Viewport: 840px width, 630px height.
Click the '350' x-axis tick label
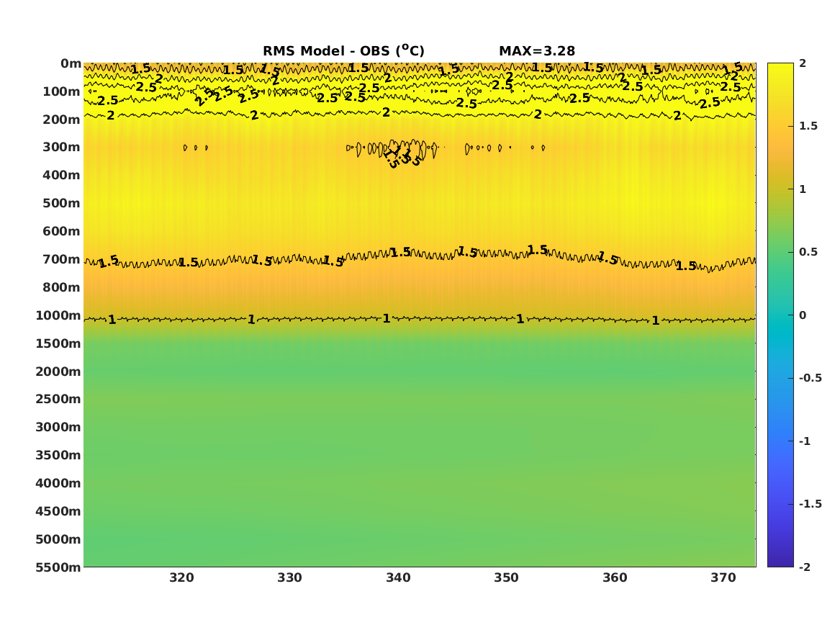point(506,577)
